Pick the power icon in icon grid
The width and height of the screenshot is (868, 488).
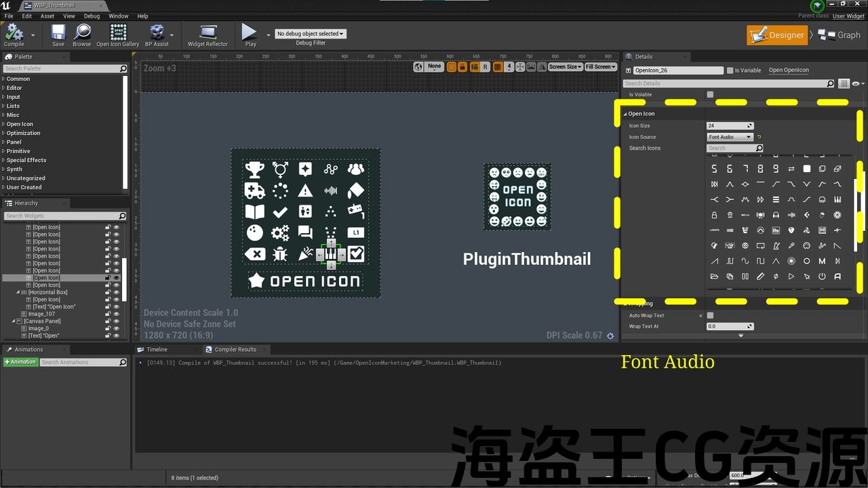(822, 277)
